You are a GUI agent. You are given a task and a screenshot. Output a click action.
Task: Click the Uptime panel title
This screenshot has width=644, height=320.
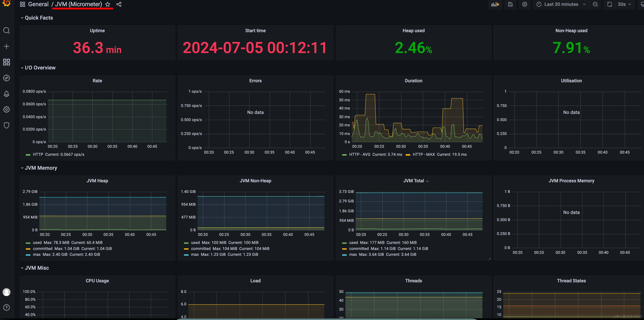[x=97, y=31]
